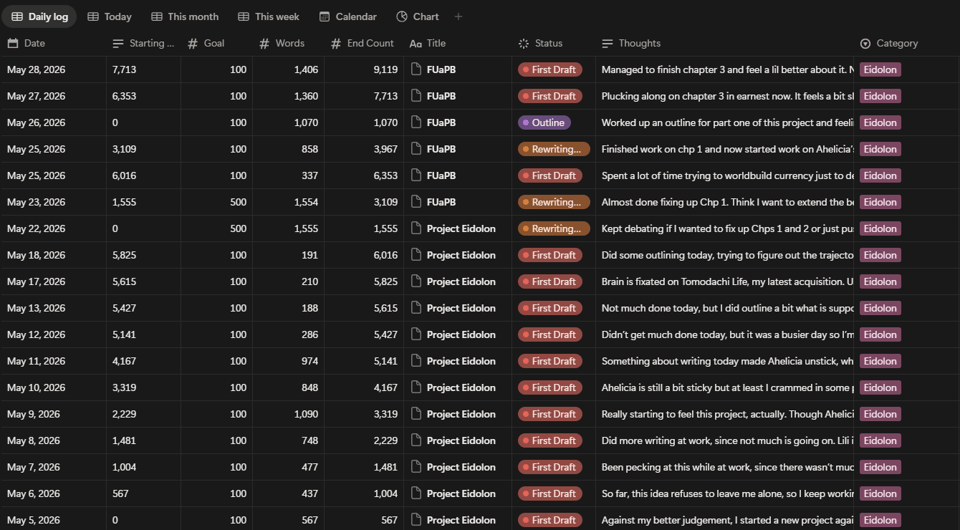Select the Goal cell 500 on May 23
This screenshot has height=530, width=960.
217,202
